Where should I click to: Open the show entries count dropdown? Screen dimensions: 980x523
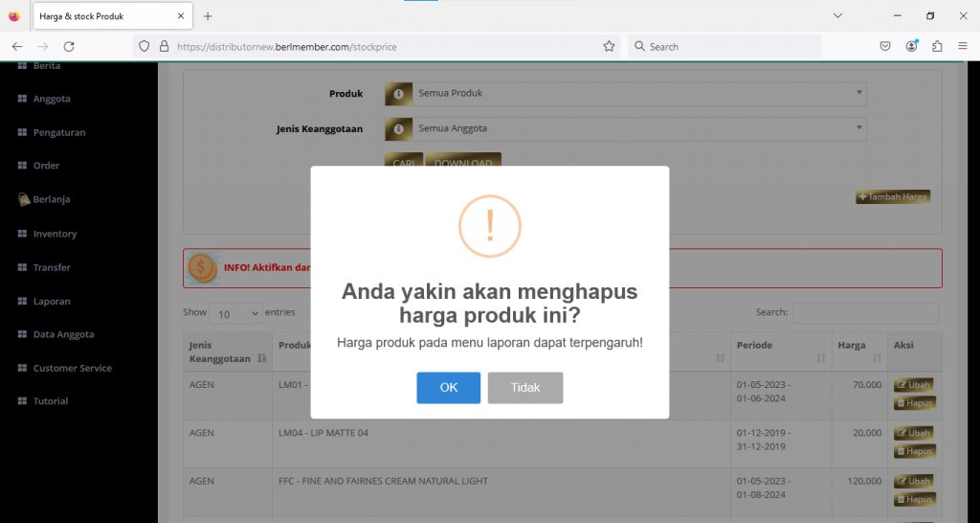click(x=235, y=313)
